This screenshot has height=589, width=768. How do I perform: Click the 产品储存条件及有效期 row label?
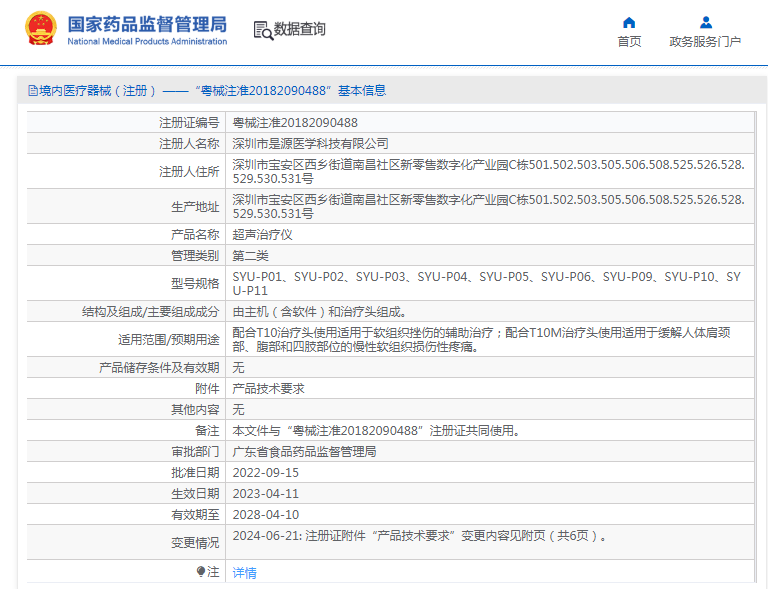click(159, 368)
